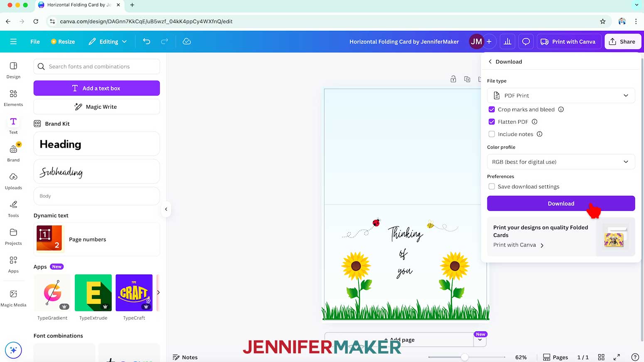Open the Brand Kit section

click(52, 124)
